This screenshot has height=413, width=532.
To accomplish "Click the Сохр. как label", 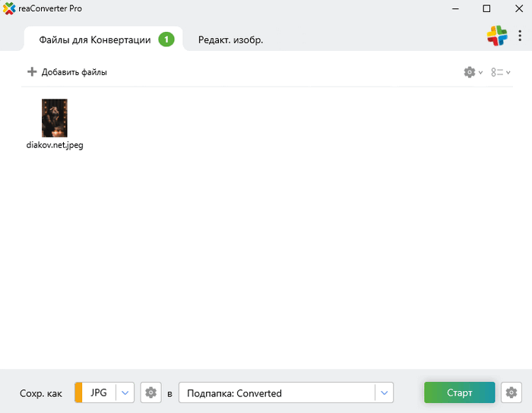I will tap(41, 393).
